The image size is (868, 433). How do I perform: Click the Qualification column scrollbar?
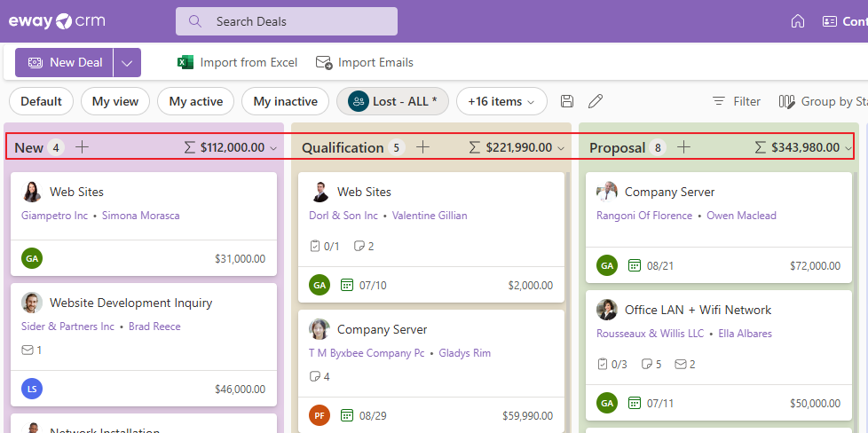pyautogui.click(x=567, y=302)
